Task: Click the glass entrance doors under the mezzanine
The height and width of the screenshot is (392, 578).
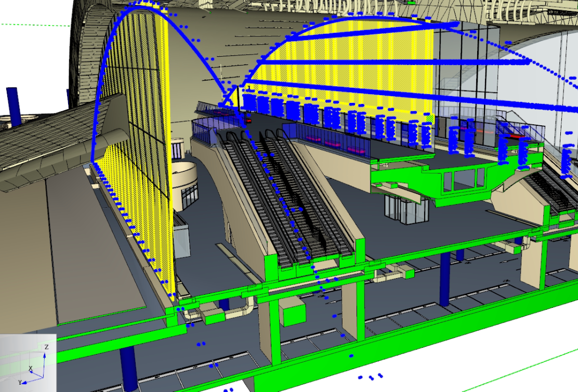Action: tap(406, 209)
